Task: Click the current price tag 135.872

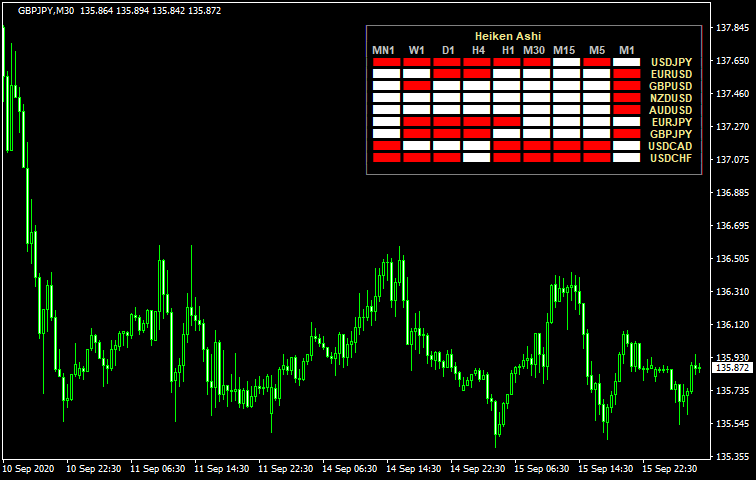Action: (x=733, y=367)
